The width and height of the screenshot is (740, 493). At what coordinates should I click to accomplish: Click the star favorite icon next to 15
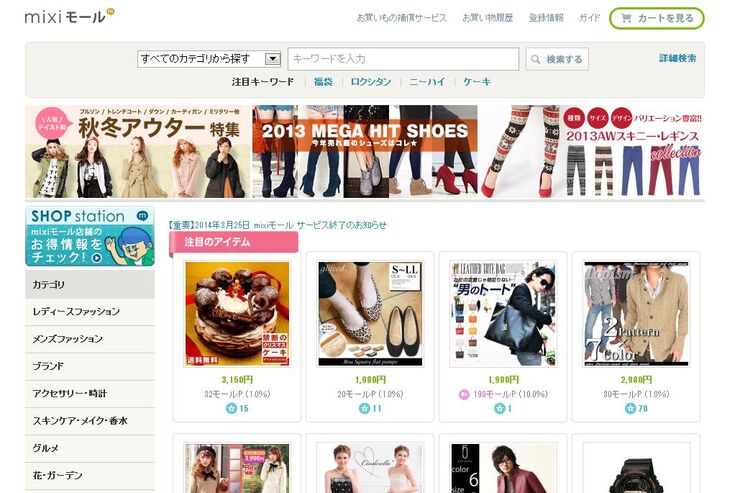(x=231, y=409)
